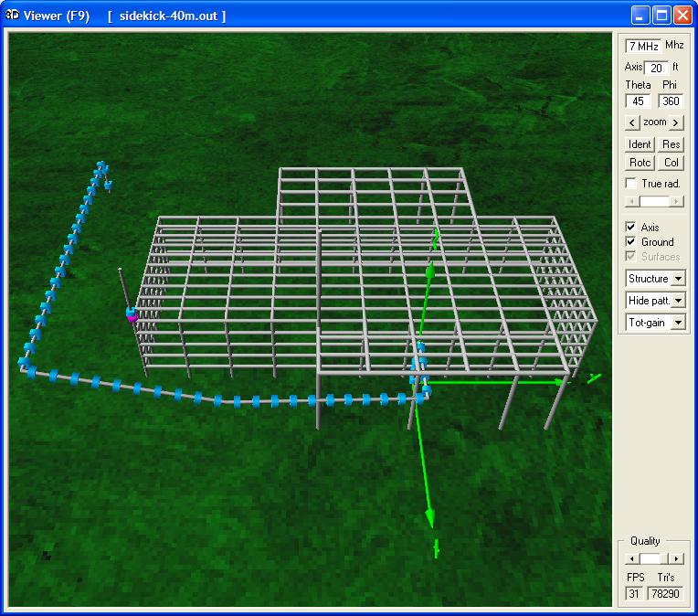Click the Tri's value 78290

(x=665, y=594)
